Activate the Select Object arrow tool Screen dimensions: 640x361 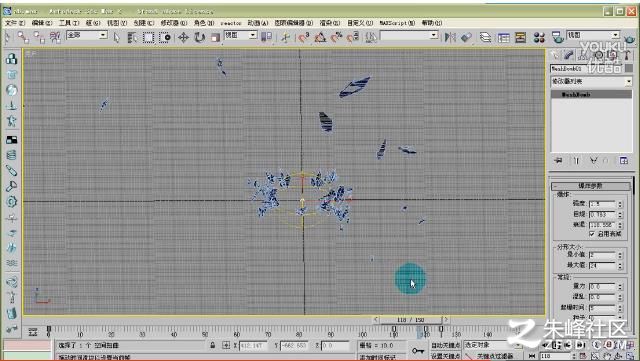point(116,38)
